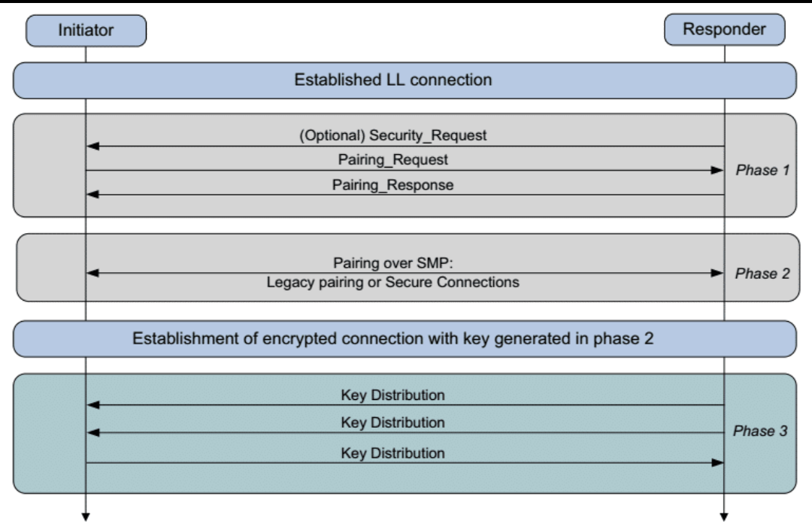Select the Pairing_Request message label
The image size is (812, 524).
tap(393, 160)
